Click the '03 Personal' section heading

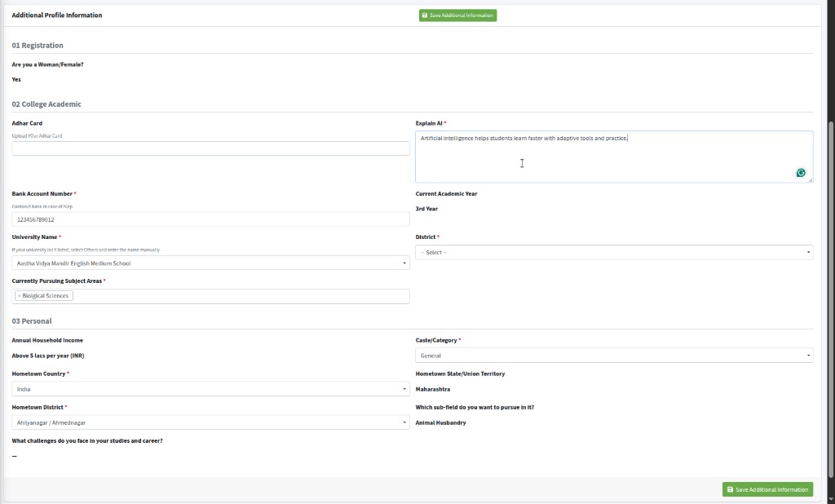coord(32,321)
